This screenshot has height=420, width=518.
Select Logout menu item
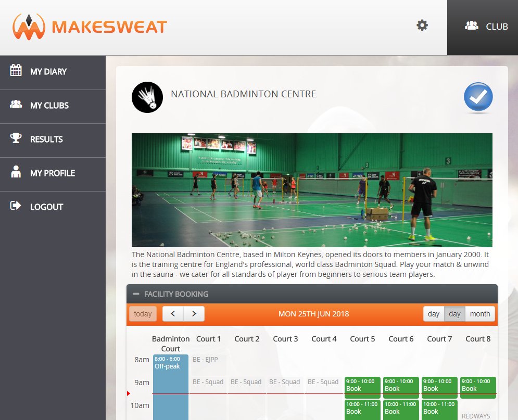(53, 208)
